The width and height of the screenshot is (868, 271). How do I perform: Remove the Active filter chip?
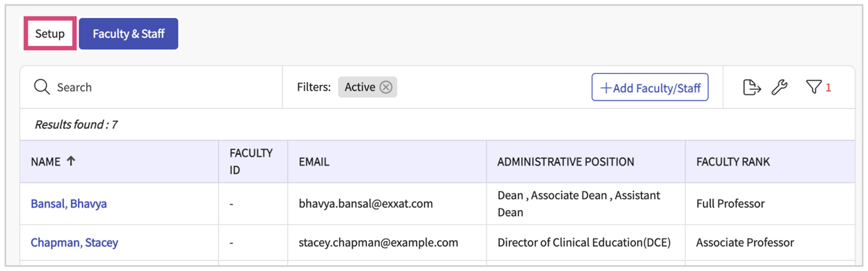[x=386, y=87]
